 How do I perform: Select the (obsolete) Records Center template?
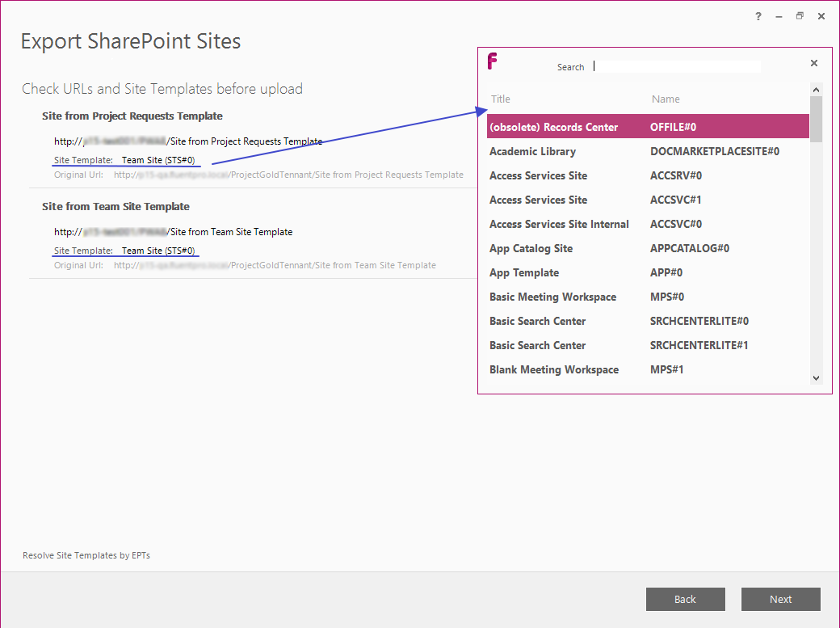(648, 127)
